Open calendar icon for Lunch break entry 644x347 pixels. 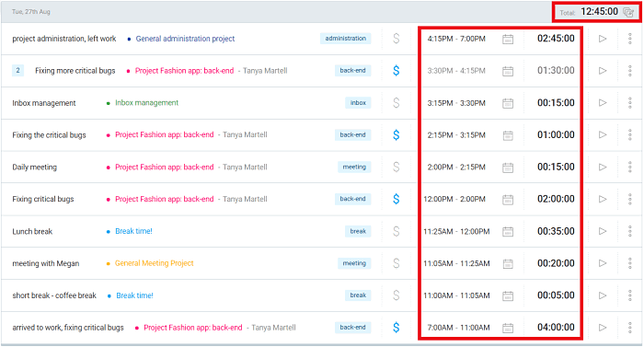[508, 232]
